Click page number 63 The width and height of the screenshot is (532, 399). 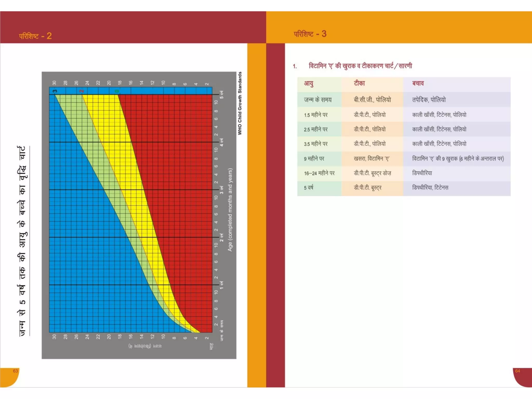(x=15, y=371)
